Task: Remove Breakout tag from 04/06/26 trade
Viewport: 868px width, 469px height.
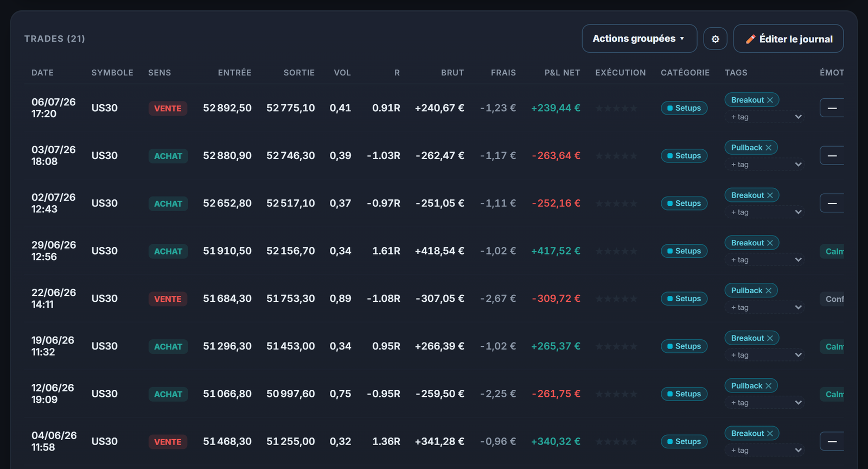Action: 770,433
